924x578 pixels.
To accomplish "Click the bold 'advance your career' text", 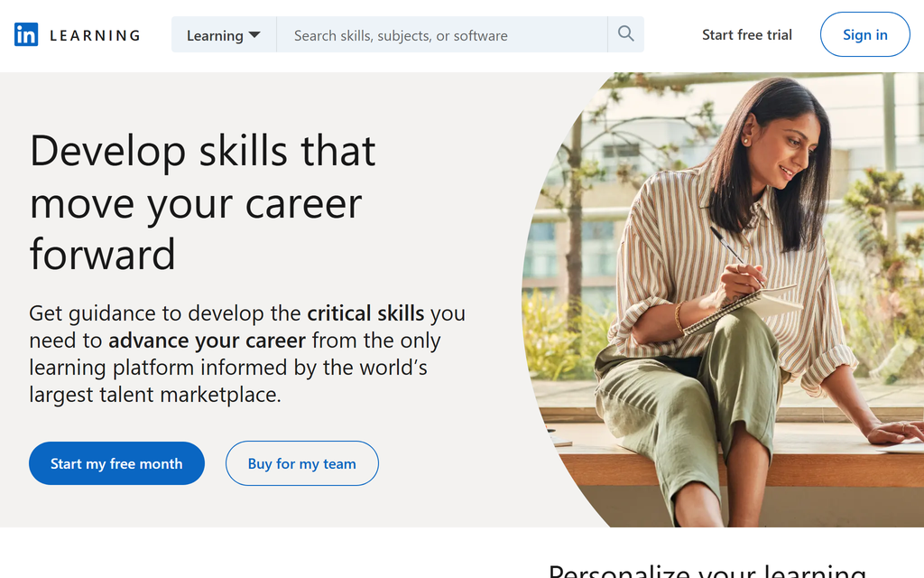I will point(207,340).
